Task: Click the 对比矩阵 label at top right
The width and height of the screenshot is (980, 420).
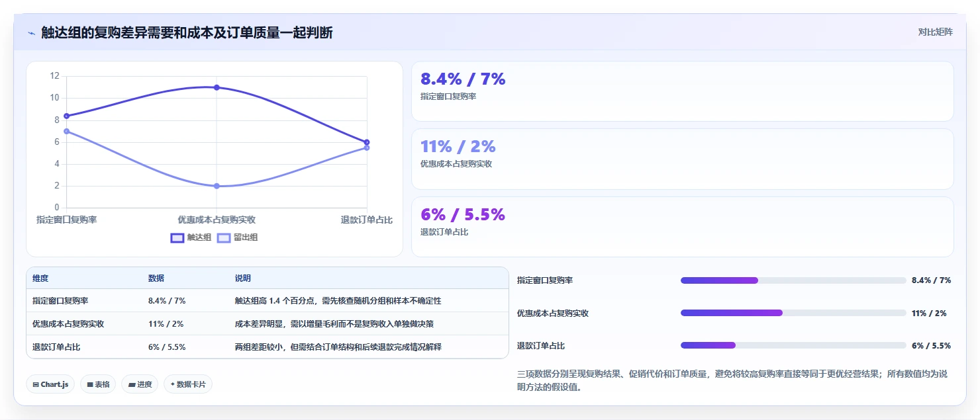Action: pos(935,32)
